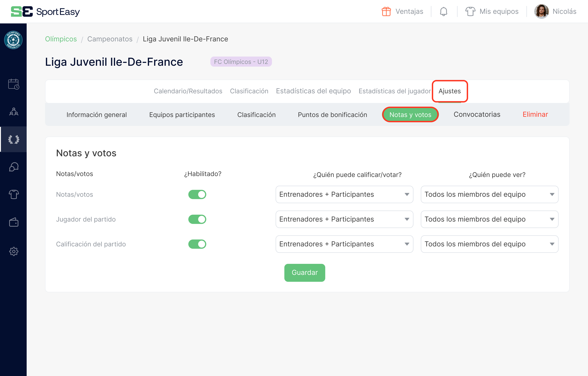The height and width of the screenshot is (376, 588).
Task: Switch to Calendario/Resultados tab
Action: point(188,91)
